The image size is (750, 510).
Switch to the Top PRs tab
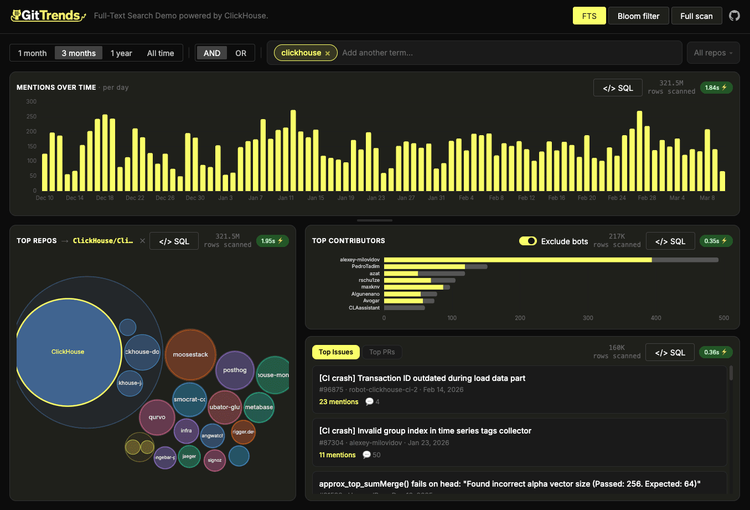point(383,352)
